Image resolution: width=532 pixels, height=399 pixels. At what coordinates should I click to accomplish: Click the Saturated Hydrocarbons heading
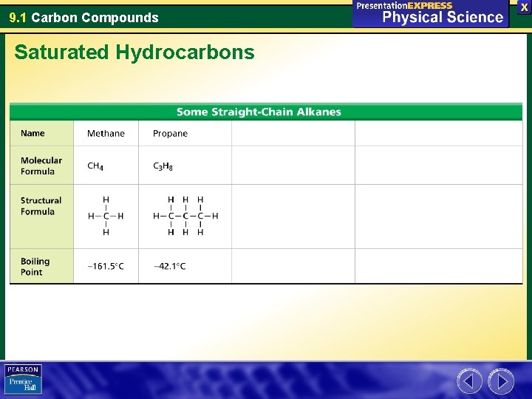coord(134,52)
